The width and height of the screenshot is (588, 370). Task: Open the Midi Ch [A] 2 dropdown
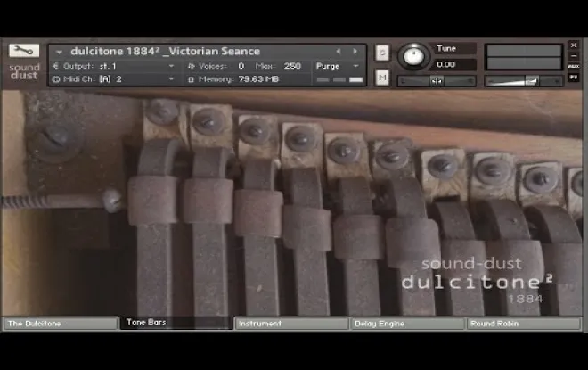(171, 79)
